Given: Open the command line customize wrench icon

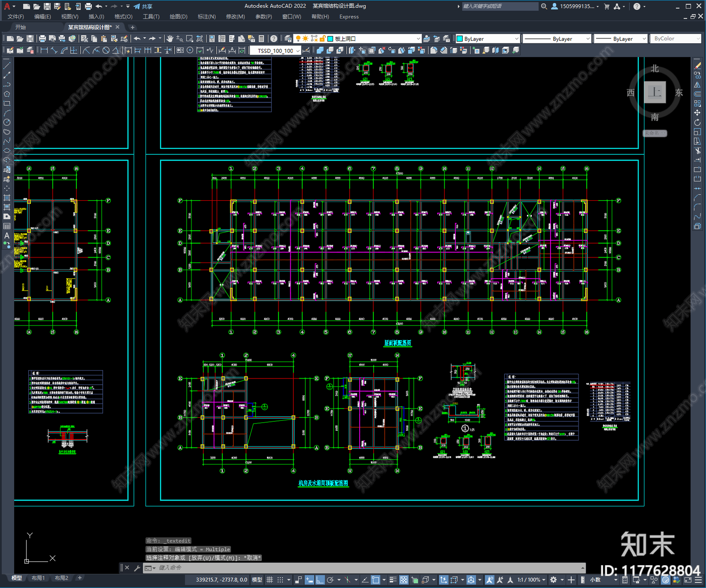Looking at the screenshot, I should pyautogui.click(x=137, y=568).
